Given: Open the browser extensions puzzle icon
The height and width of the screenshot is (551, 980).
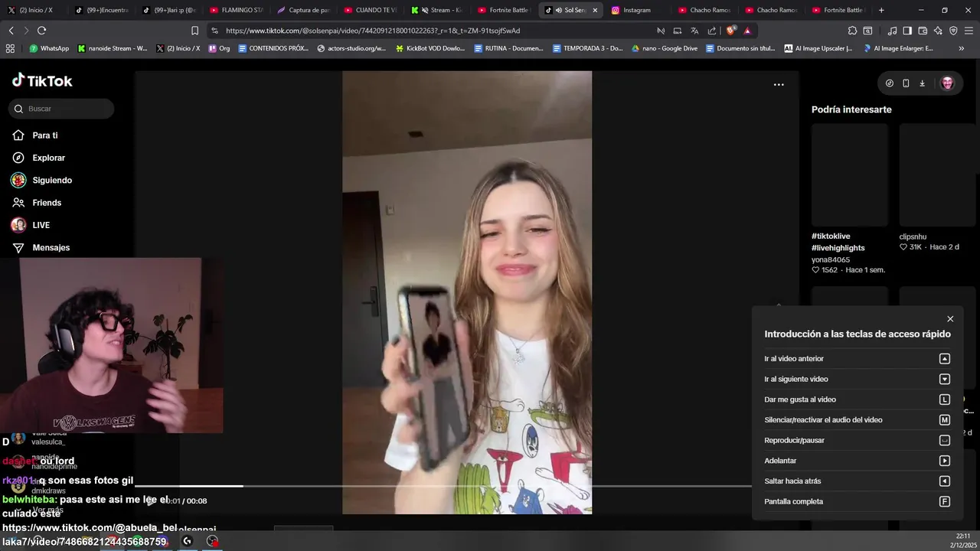Looking at the screenshot, I should pos(852,31).
